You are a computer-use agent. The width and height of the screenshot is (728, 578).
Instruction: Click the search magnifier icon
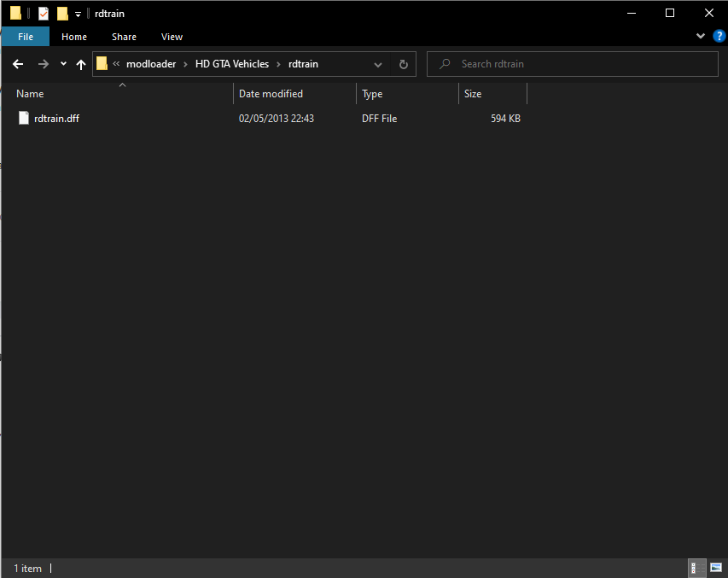(x=445, y=64)
